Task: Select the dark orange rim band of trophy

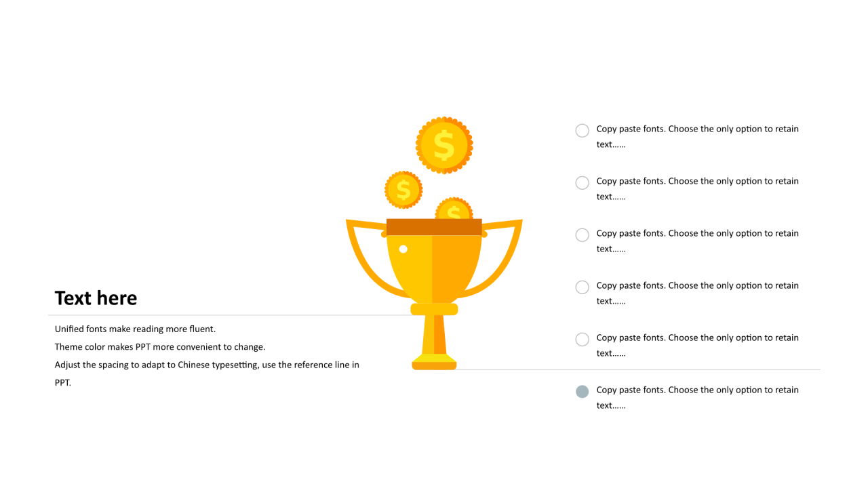Action: 434,227
